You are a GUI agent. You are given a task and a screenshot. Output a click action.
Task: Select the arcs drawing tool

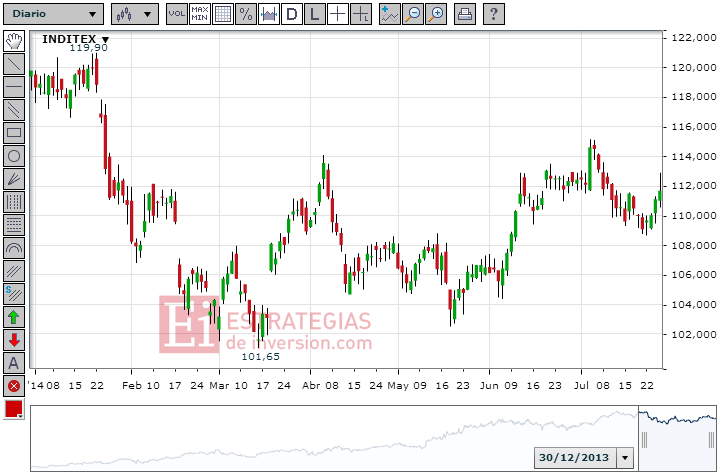click(x=14, y=248)
